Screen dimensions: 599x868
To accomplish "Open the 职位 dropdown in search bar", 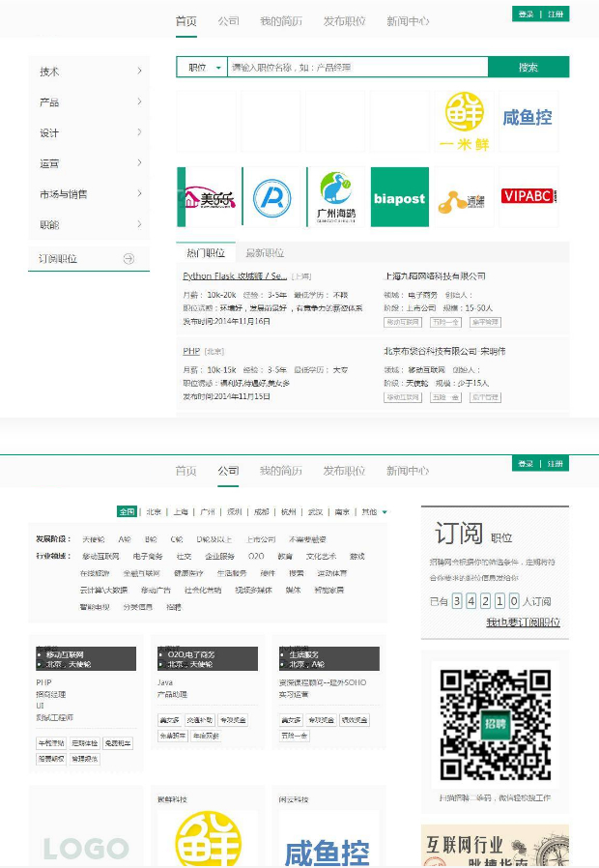I will tap(204, 68).
